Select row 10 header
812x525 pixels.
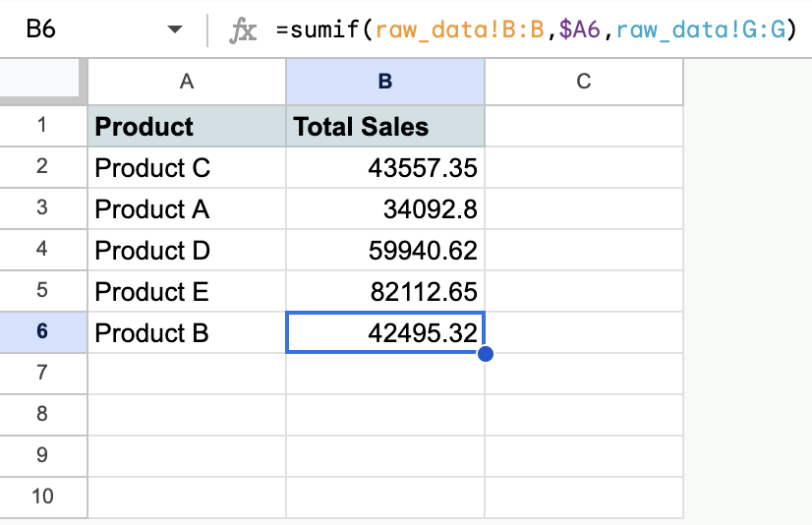[42, 496]
